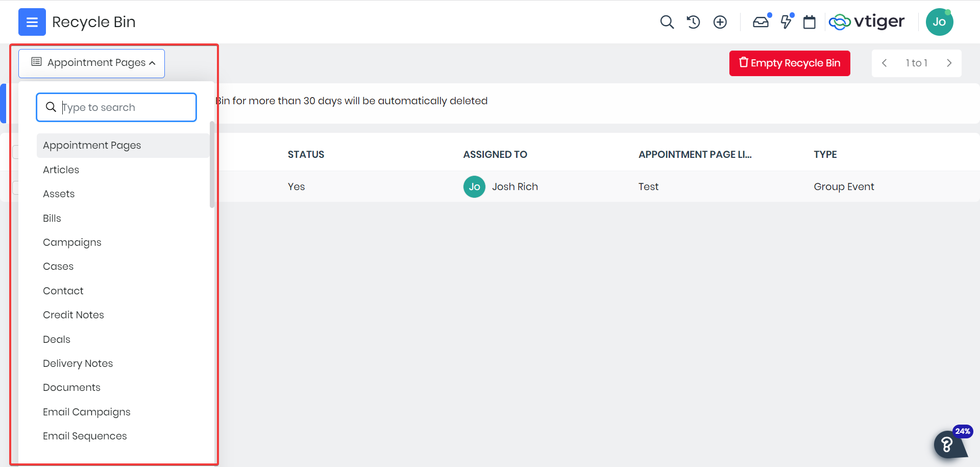Click the Empty Recycle Bin button
This screenshot has width=980, height=467.
(789, 63)
